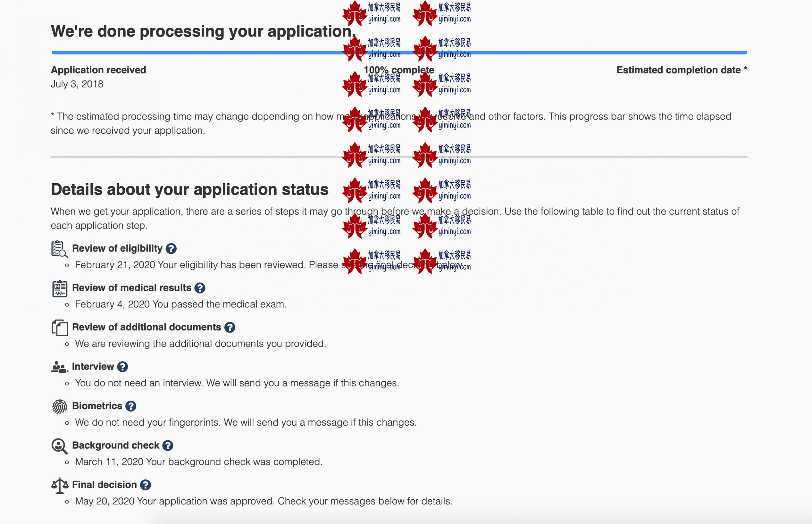Image resolution: width=812 pixels, height=524 pixels.
Task: Click question mark beside Review of additional documents
Action: pyautogui.click(x=230, y=327)
